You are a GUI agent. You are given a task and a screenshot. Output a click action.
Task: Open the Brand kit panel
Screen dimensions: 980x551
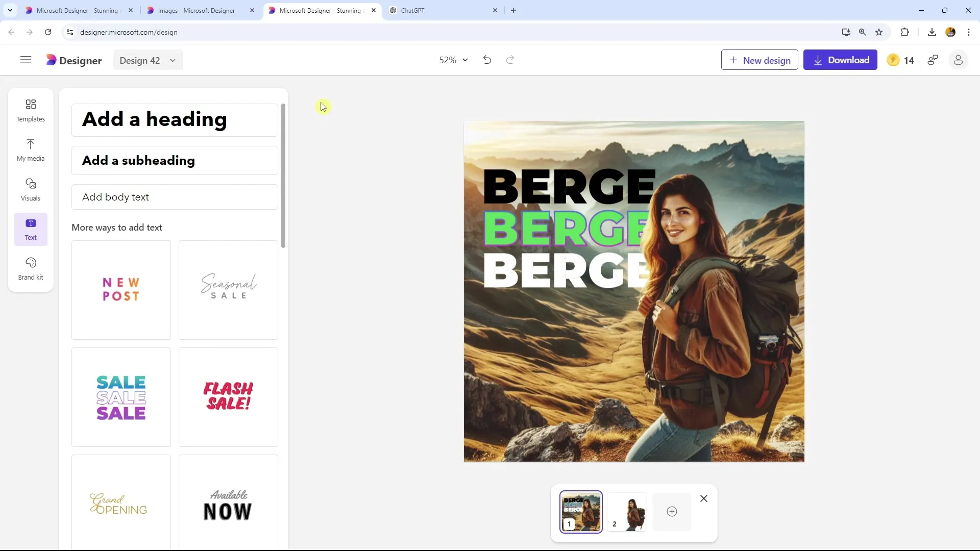click(x=31, y=269)
